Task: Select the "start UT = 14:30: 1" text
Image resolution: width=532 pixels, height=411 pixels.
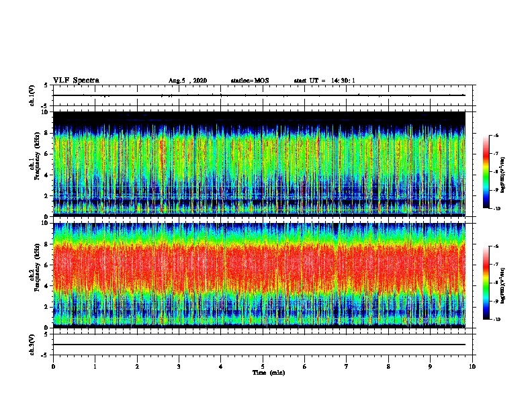Action: tap(324, 81)
